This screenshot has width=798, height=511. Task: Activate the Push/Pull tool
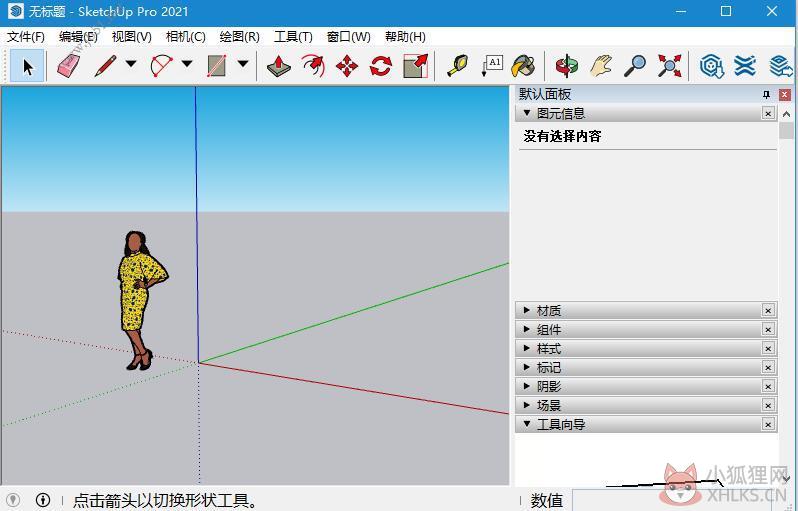(x=279, y=66)
